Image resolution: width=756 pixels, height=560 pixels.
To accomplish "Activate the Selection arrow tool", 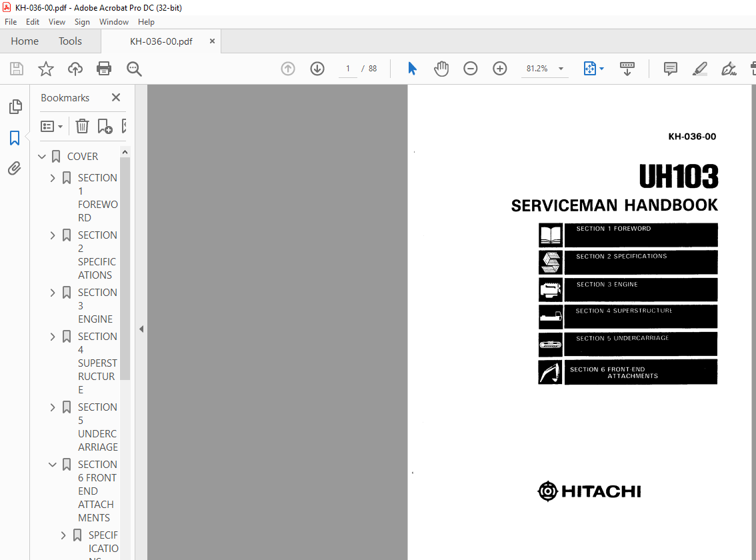I will [412, 69].
